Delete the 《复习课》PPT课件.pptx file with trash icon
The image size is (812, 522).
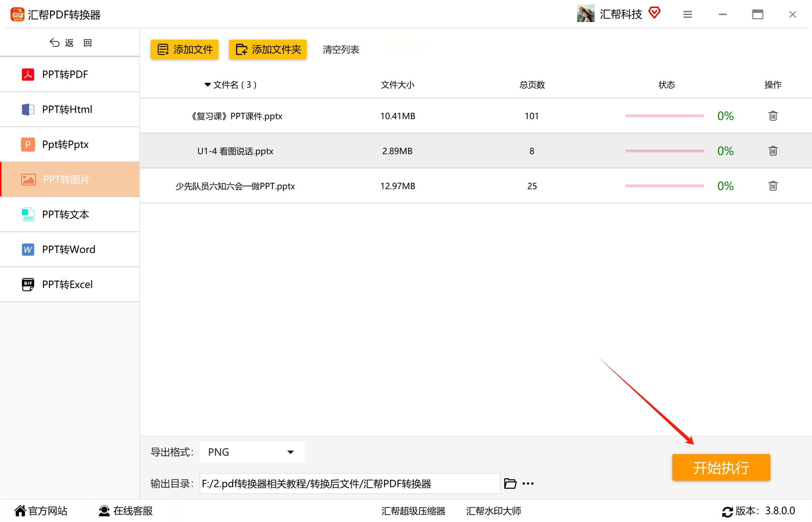773,116
